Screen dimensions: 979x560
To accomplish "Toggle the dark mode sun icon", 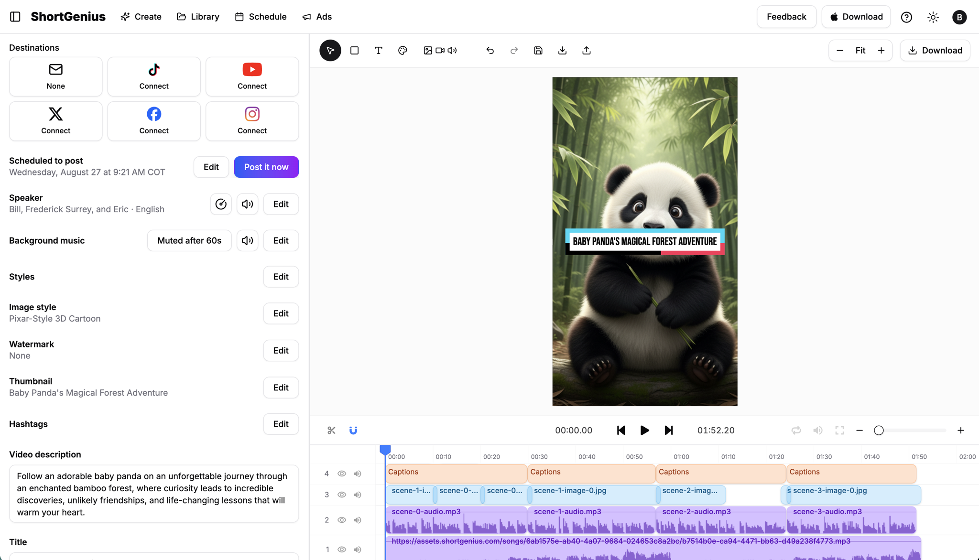I will (x=933, y=17).
